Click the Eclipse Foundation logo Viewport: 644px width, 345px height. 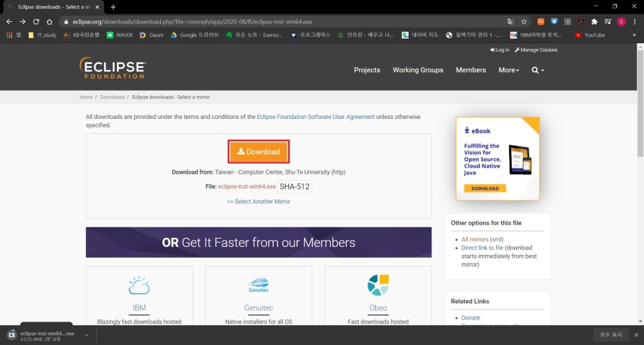(113, 67)
